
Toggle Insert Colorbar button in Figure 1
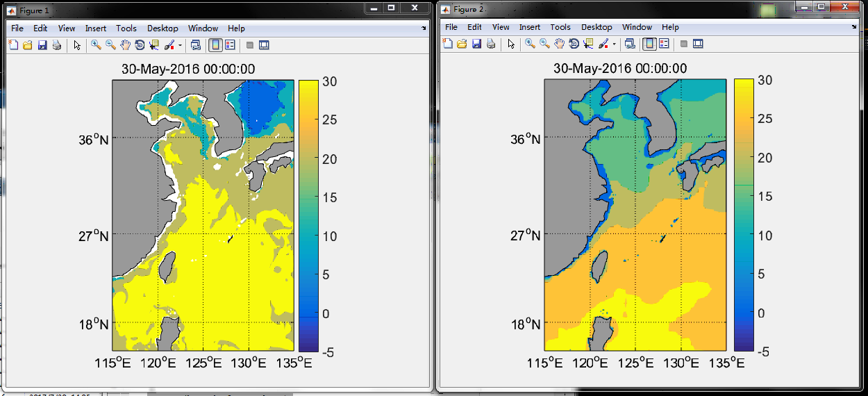click(215, 45)
